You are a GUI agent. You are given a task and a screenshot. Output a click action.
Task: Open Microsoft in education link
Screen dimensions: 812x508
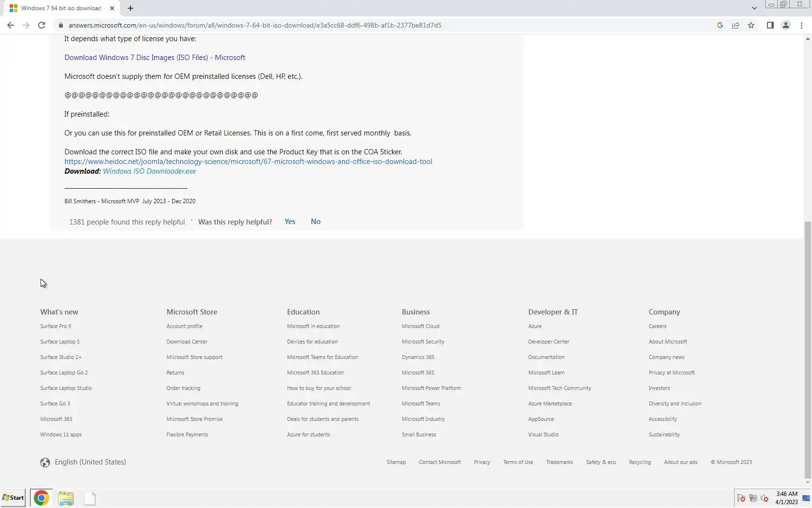pos(313,326)
